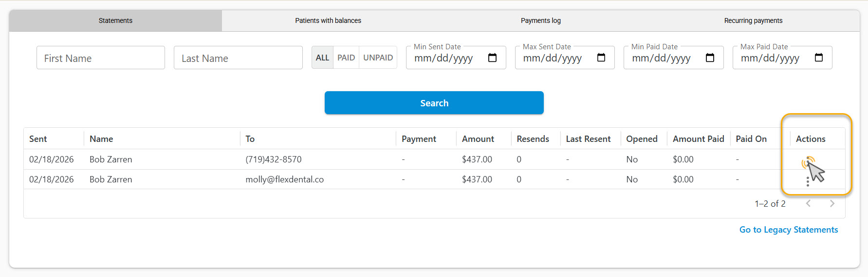Open the Payments log tab

point(541,20)
